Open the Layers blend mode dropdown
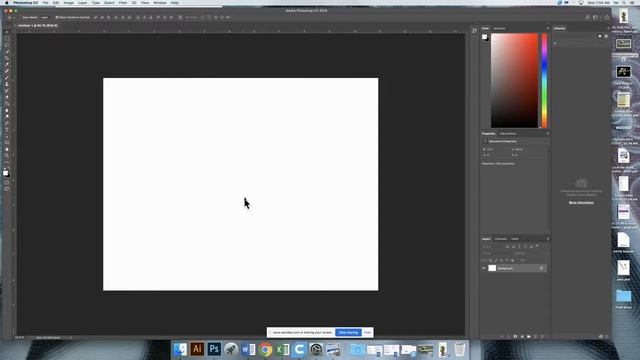Screen dimensions: 640x360 click(x=496, y=253)
